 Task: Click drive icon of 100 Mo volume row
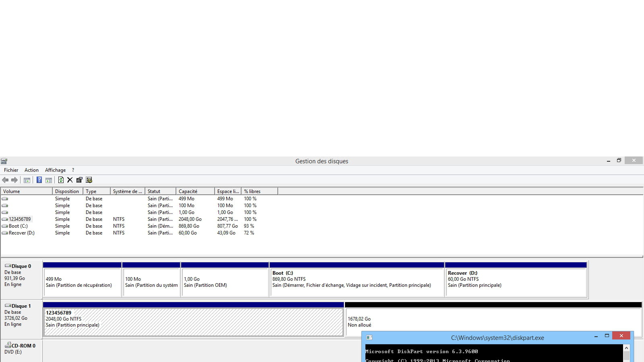5,206
